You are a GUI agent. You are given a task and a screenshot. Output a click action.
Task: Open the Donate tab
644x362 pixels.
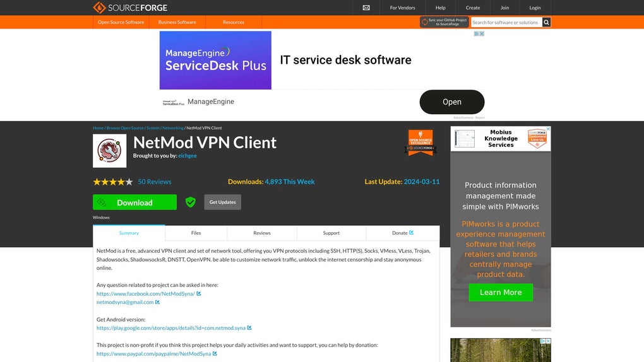tap(403, 233)
